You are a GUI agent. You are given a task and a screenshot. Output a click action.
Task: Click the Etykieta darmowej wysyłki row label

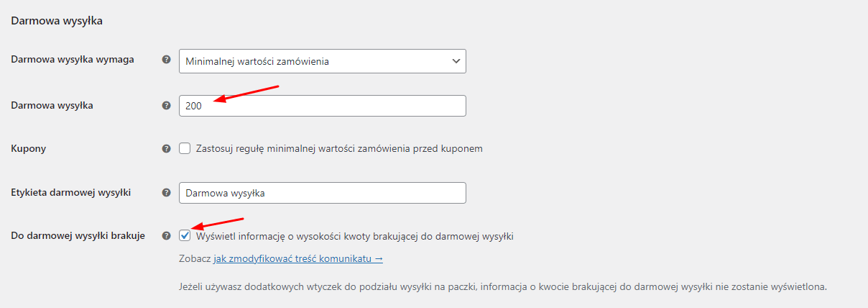pos(74,192)
